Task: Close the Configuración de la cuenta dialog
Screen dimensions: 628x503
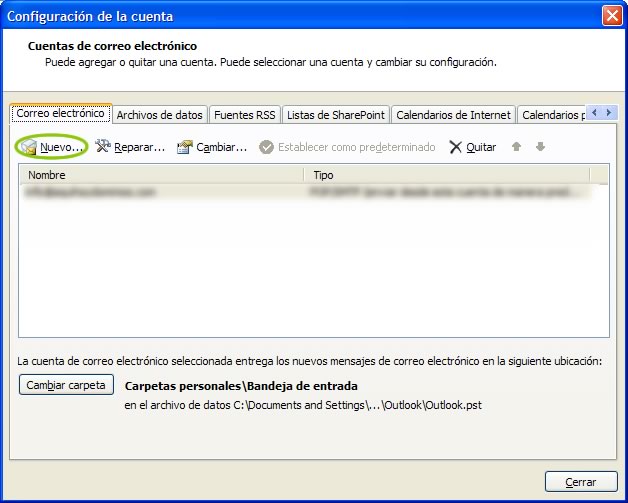Action: click(612, 16)
